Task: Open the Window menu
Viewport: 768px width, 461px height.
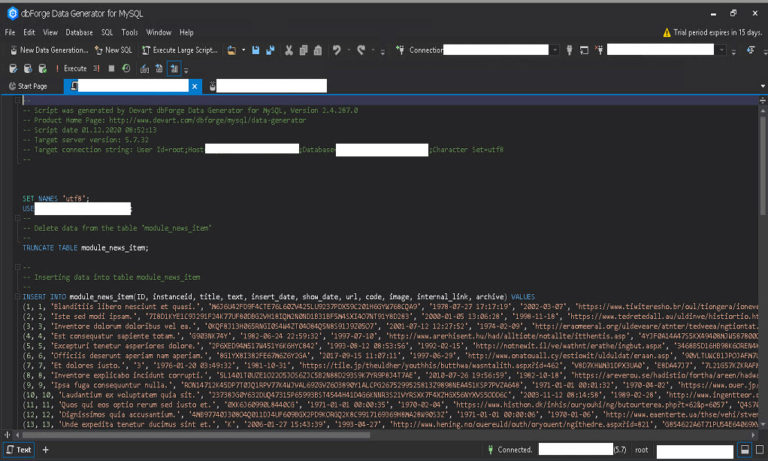Action: click(159, 32)
